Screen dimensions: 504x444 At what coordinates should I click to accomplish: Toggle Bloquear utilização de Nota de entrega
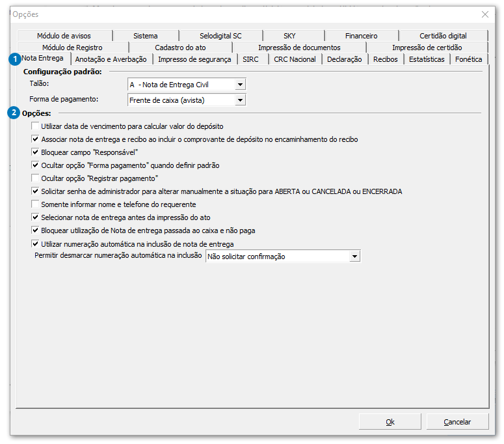[x=35, y=230]
